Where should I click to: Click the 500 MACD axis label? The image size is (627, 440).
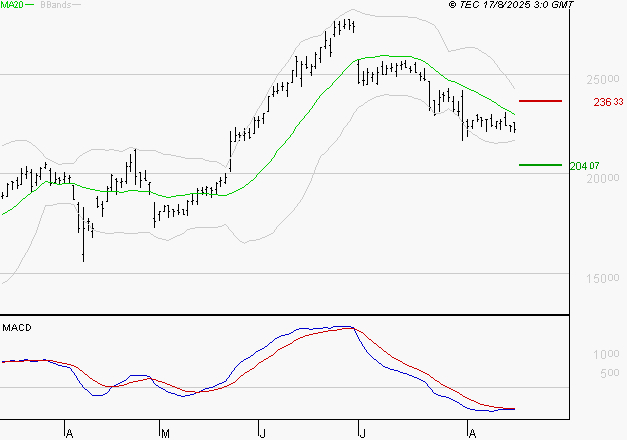[609, 373]
